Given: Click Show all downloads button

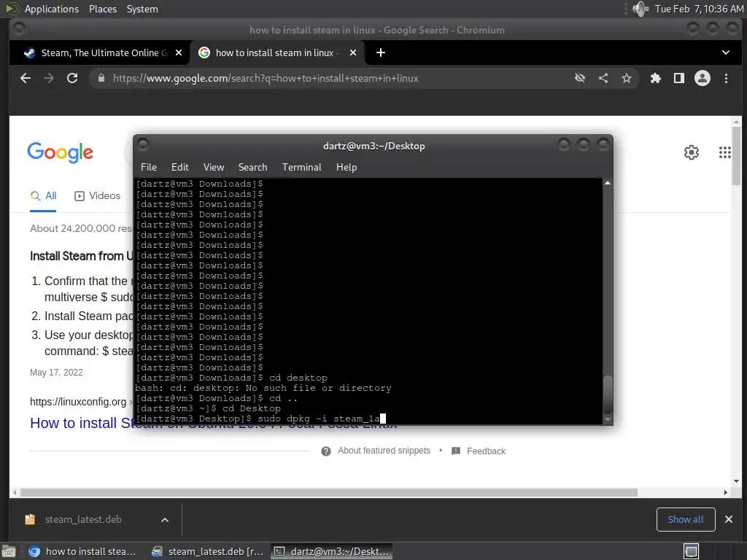Looking at the screenshot, I should 686,519.
